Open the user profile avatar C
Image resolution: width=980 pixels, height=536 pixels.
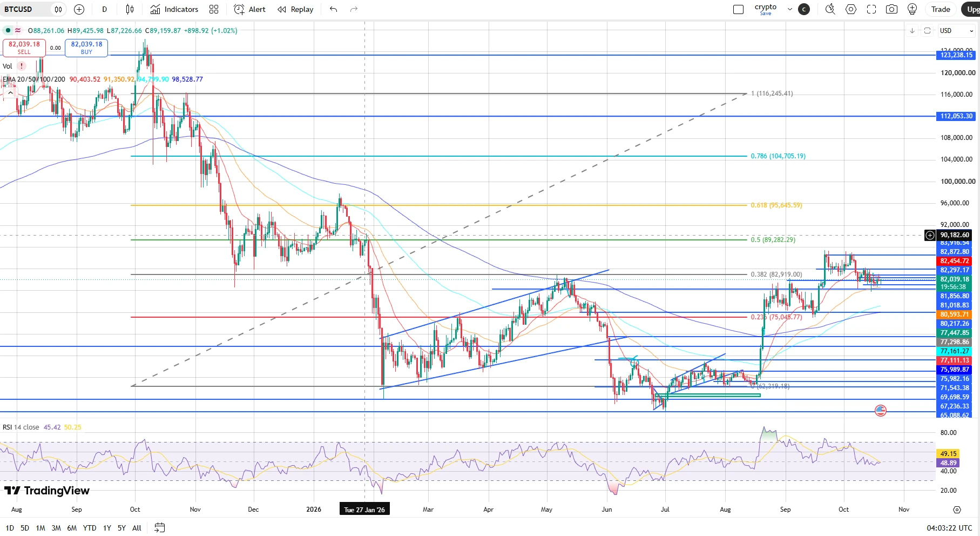(x=804, y=9)
